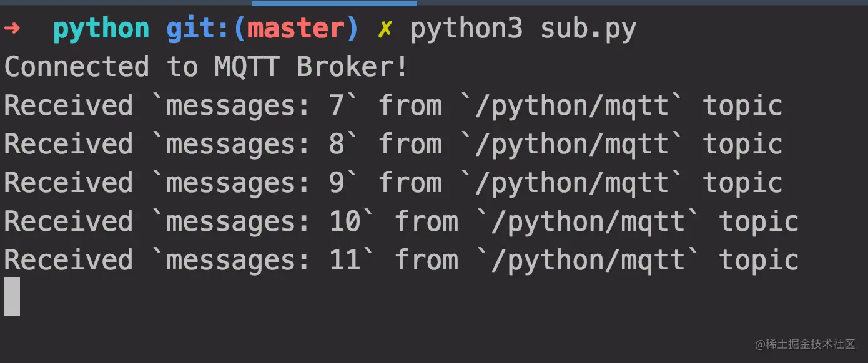Click the word "topic" on the messages: 8 line

pos(742,145)
